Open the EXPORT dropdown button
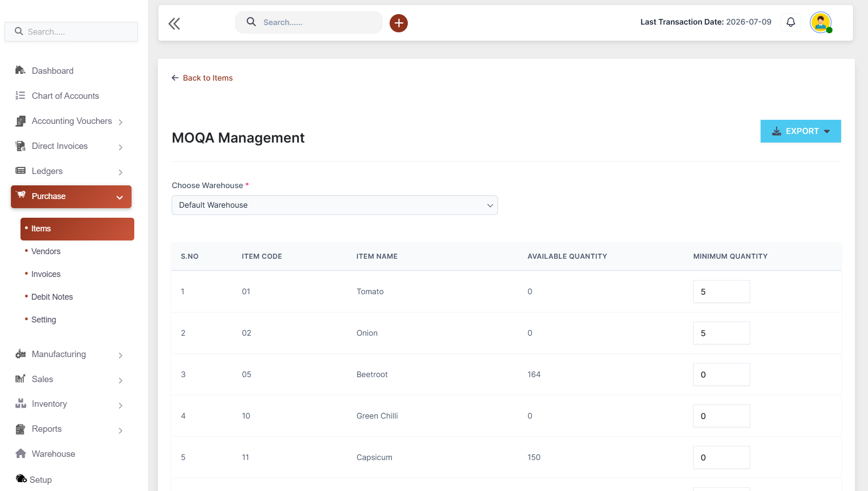868x491 pixels. [x=800, y=131]
